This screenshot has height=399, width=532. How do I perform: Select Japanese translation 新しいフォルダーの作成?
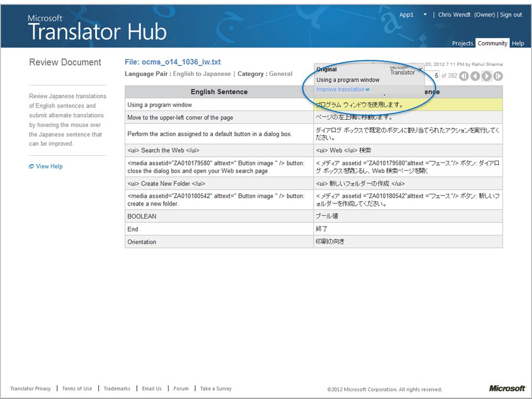point(408,183)
